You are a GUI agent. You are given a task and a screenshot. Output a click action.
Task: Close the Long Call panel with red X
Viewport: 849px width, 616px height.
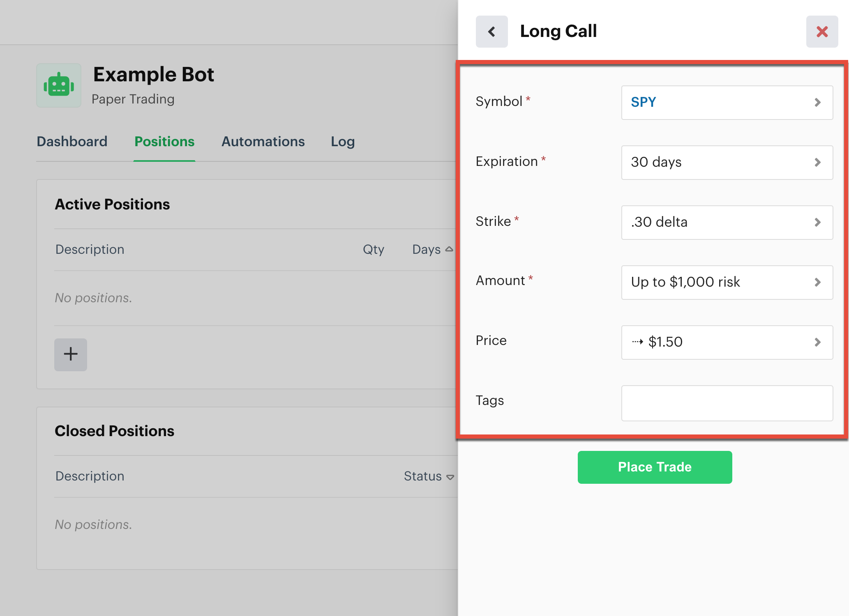[x=822, y=32]
